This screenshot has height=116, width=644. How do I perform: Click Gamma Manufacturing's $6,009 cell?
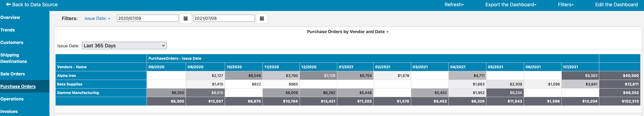[x=281, y=92]
